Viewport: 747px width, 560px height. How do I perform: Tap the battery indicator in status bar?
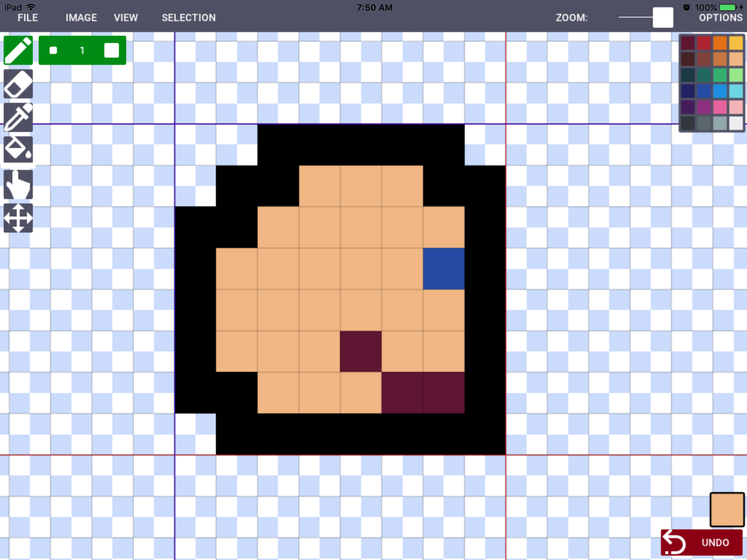tap(728, 7)
